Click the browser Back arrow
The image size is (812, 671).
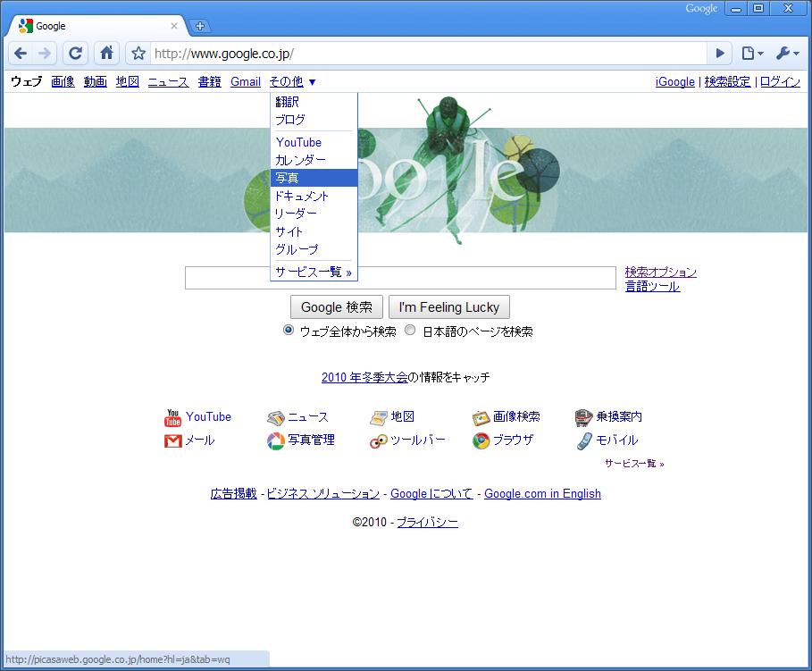21,54
